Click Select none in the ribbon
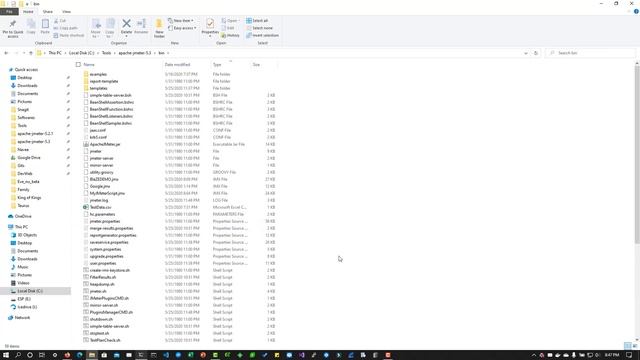Image resolution: width=640 pixels, height=360 pixels. (259, 28)
